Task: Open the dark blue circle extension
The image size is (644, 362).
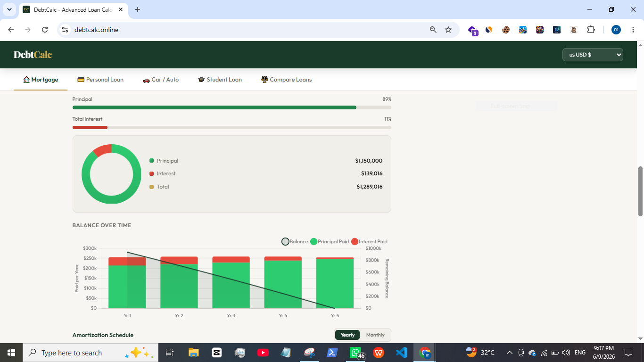Action: point(557,30)
